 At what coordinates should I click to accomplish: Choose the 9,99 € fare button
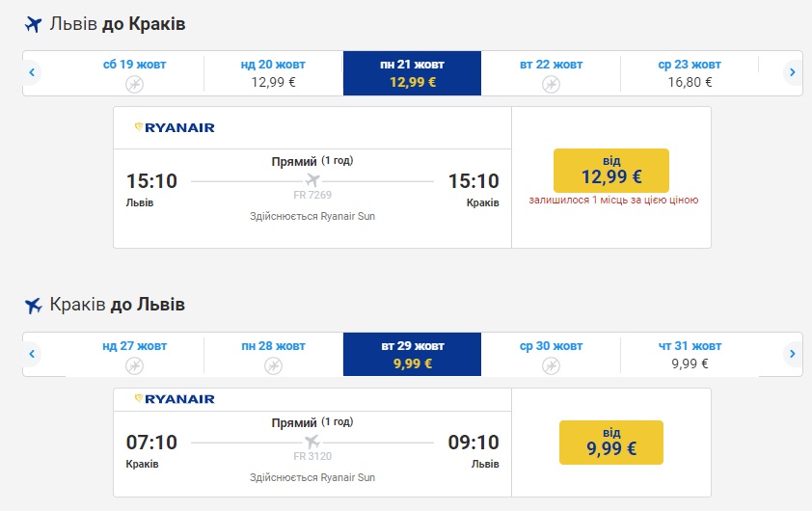tap(610, 442)
